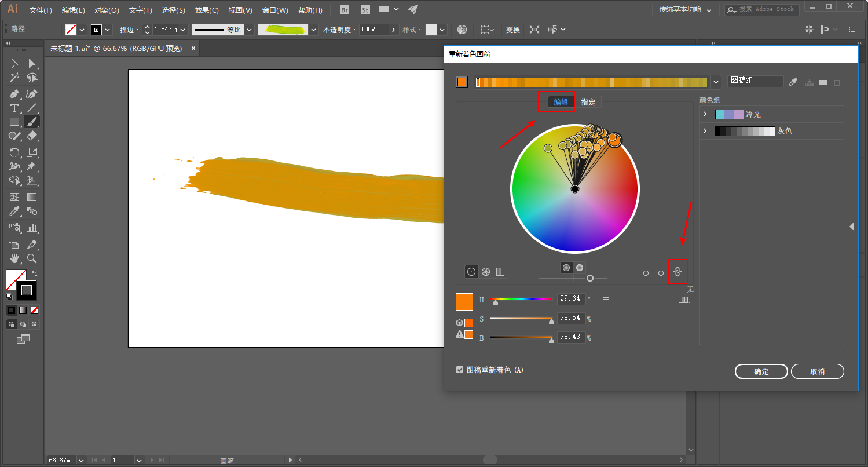Viewport: 868px width, 467px height.
Task: Click the 变换 transform link
Action: pyautogui.click(x=513, y=30)
